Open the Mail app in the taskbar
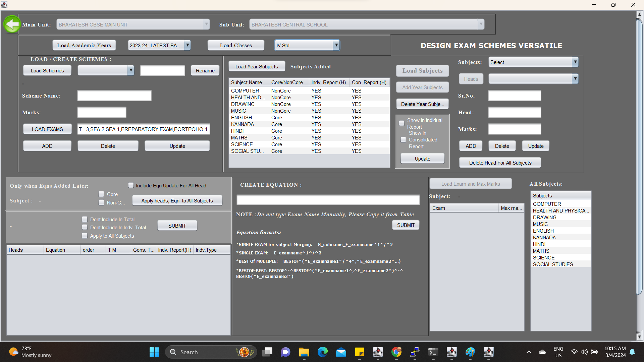Viewport: 644px width, 362px height. (x=341, y=352)
